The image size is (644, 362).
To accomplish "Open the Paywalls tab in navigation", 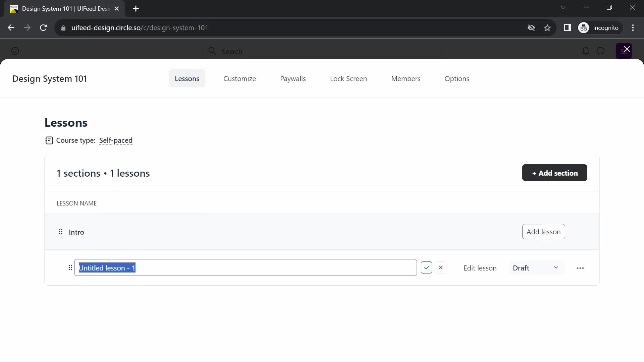I will [293, 78].
